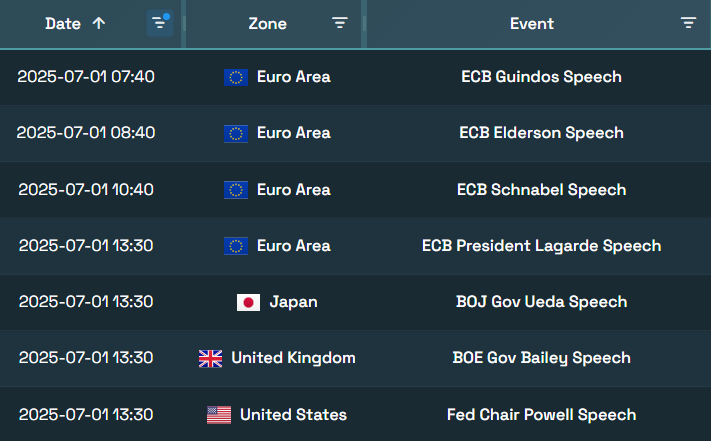Click the United States flag icon
The image size is (711, 441).
coord(219,415)
